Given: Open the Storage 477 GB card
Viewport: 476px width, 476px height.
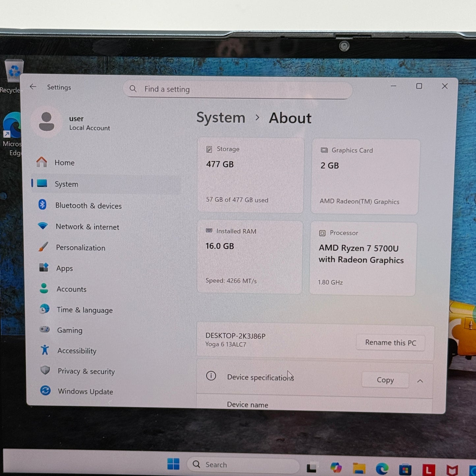Looking at the screenshot, I should tap(250, 176).
